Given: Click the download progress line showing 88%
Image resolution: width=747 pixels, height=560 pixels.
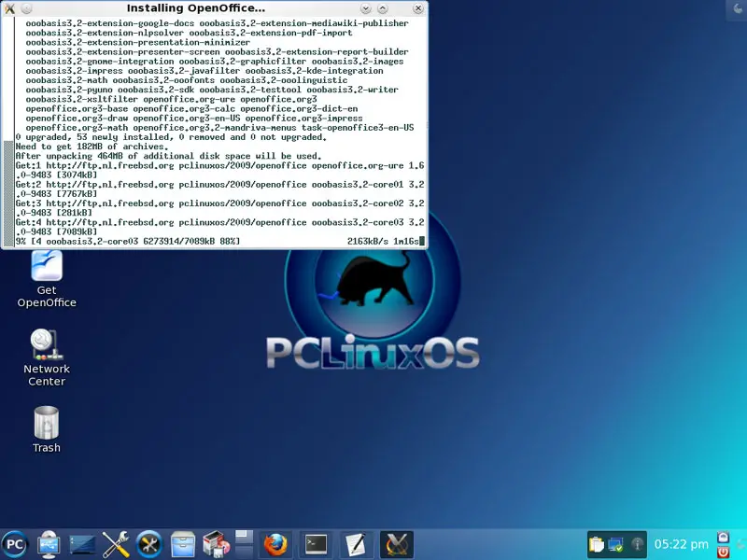Looking at the screenshot, I should tap(219, 242).
